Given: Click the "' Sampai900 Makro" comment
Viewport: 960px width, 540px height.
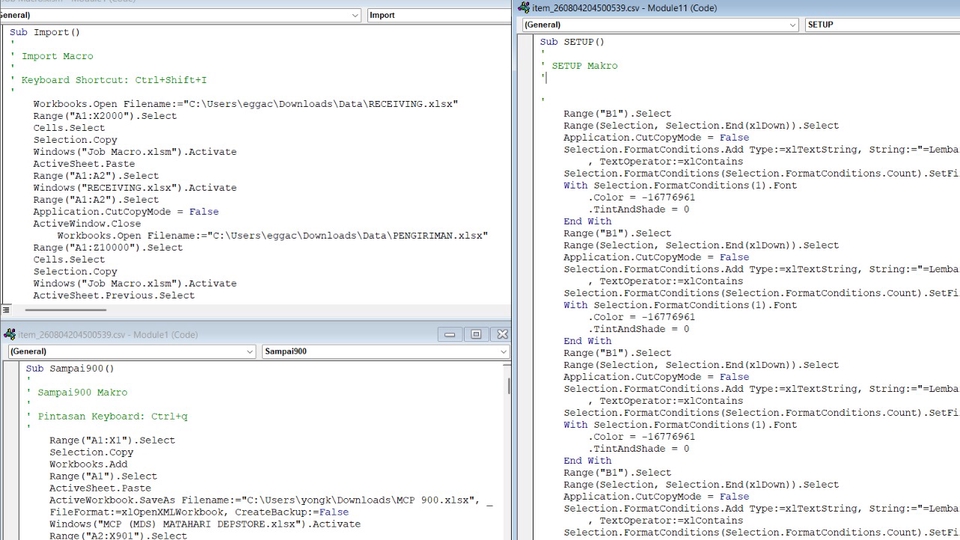Looking at the screenshot, I should tap(77, 392).
